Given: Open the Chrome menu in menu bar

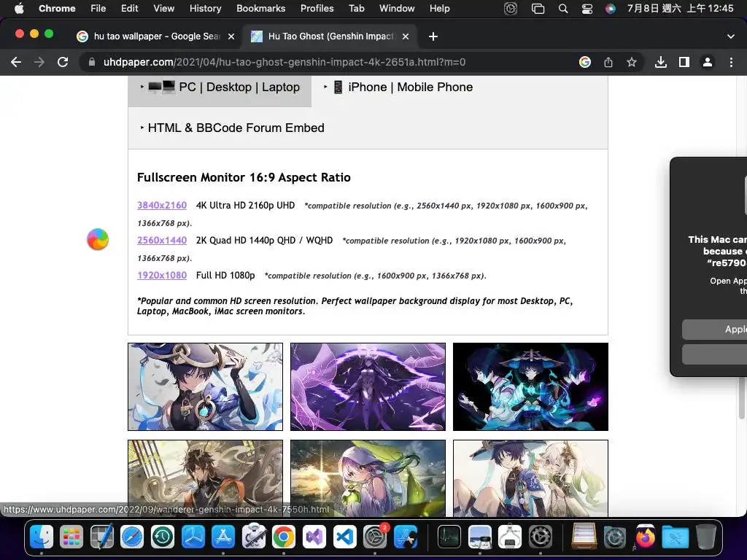Looking at the screenshot, I should pyautogui.click(x=57, y=8).
